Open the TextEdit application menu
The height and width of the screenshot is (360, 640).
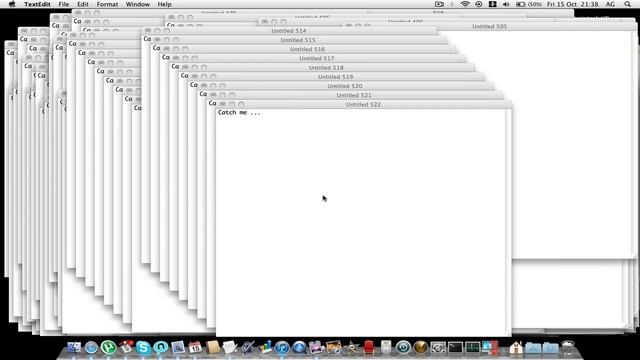click(x=37, y=4)
